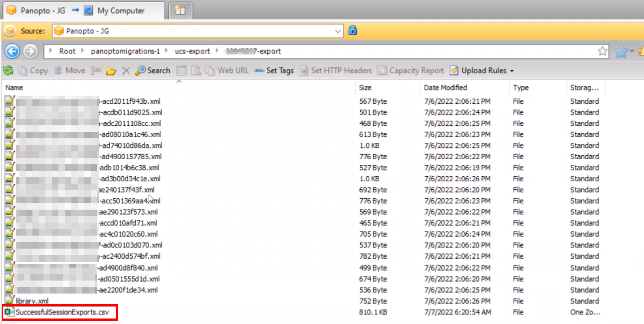Open a new tab with the tab button
This screenshot has width=644, height=324.
pyautogui.click(x=180, y=10)
